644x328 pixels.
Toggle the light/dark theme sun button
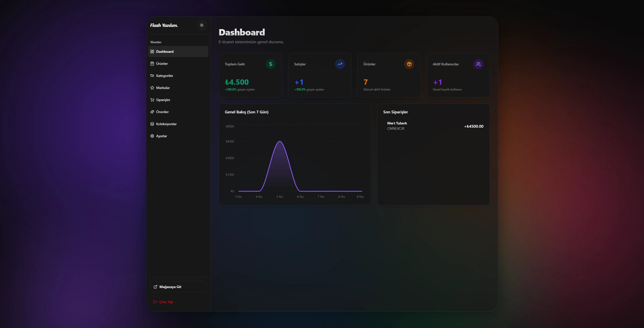202,25
